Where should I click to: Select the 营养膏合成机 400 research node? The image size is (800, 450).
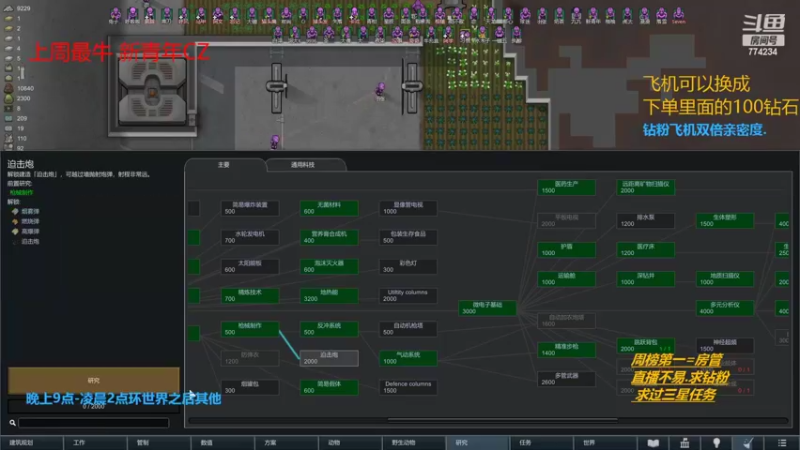pos(329,237)
